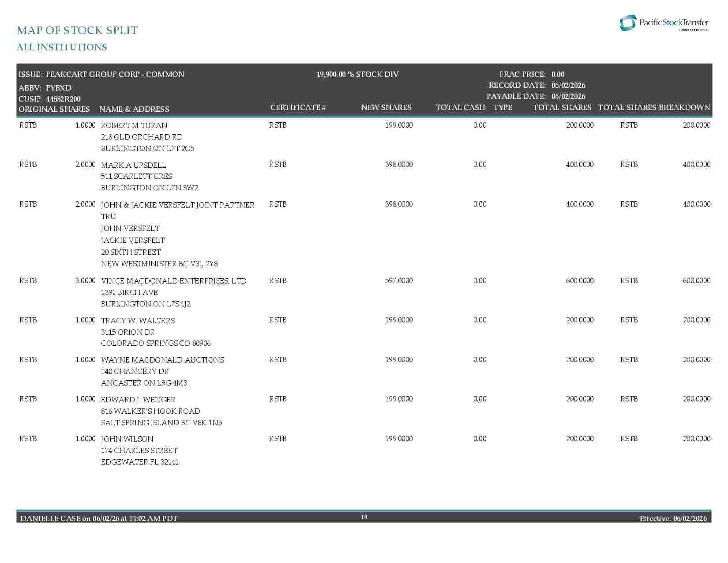Click address 511 SCARLETT CRES

137,176
